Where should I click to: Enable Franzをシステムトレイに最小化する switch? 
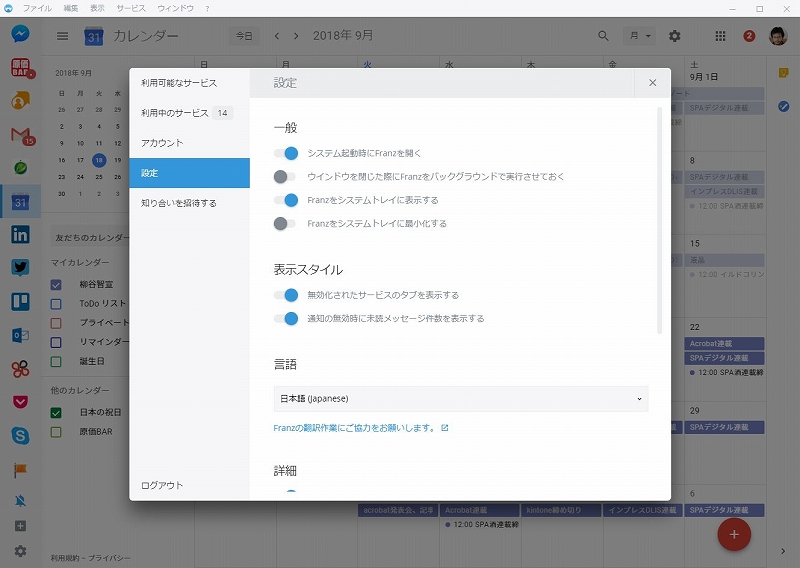(x=285, y=224)
